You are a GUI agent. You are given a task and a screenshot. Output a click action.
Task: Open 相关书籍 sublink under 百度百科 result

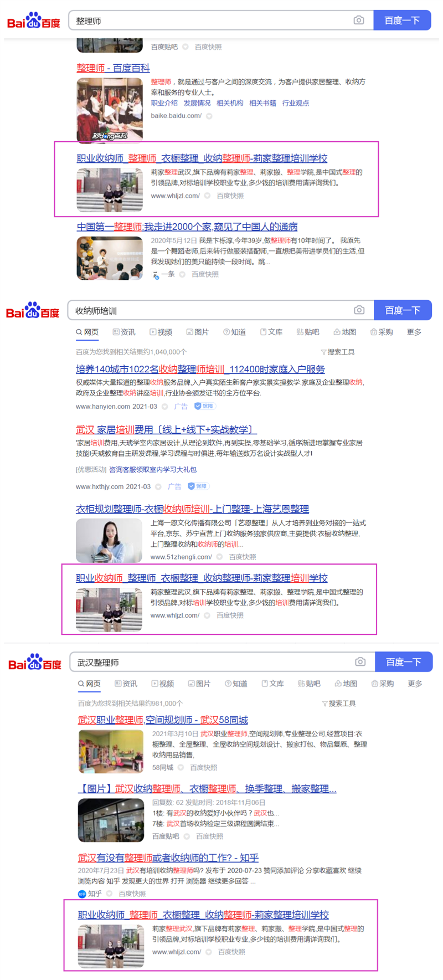pos(262,103)
